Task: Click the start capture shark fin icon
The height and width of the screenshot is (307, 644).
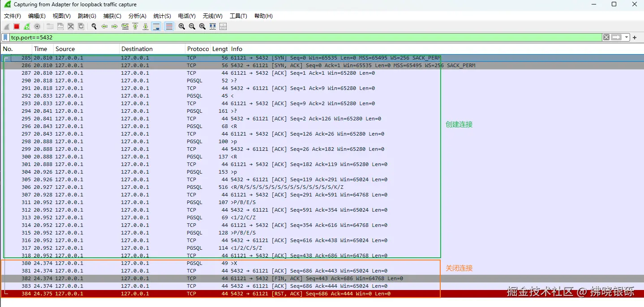Action: (x=7, y=26)
